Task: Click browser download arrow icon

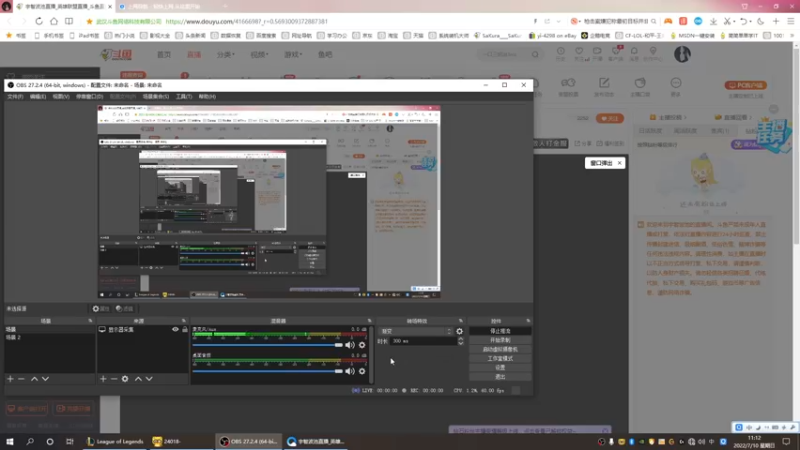Action: 713,21
